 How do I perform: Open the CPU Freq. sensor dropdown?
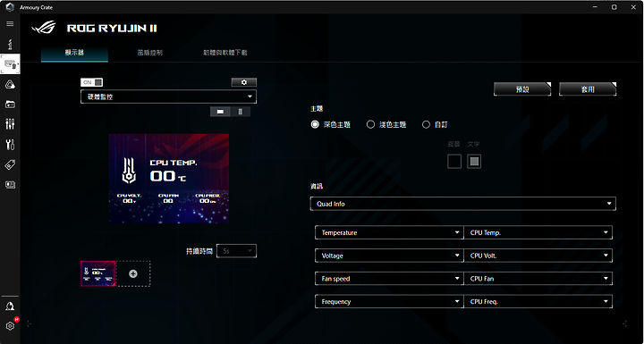click(538, 301)
